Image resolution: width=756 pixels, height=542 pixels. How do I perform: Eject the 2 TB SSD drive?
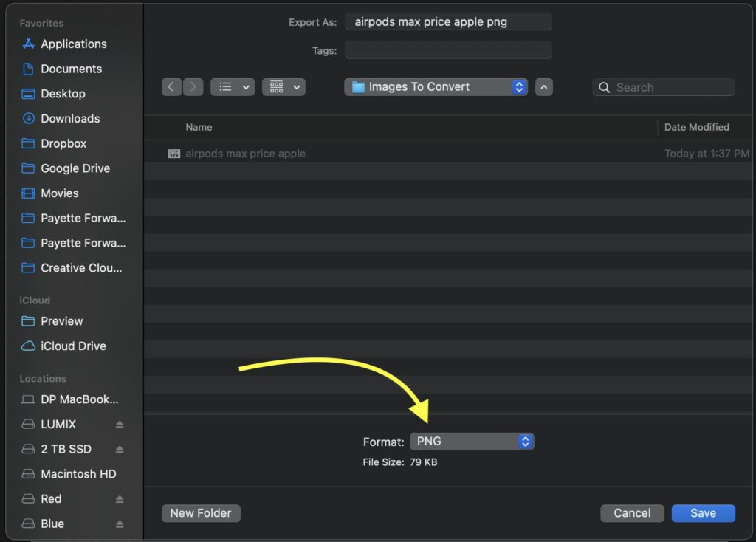120,450
